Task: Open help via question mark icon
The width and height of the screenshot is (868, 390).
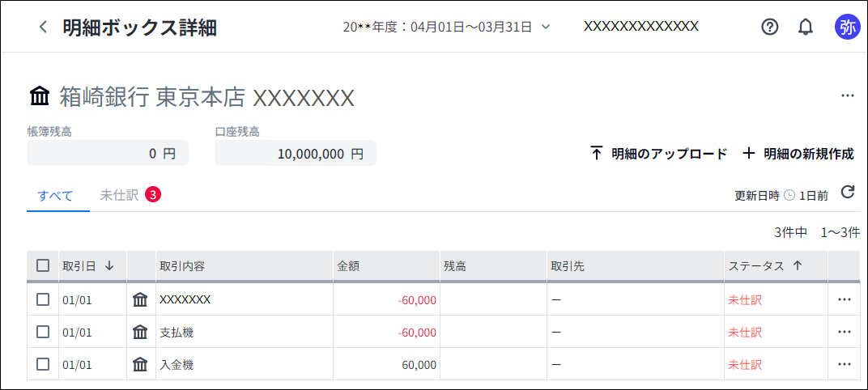Action: click(770, 28)
